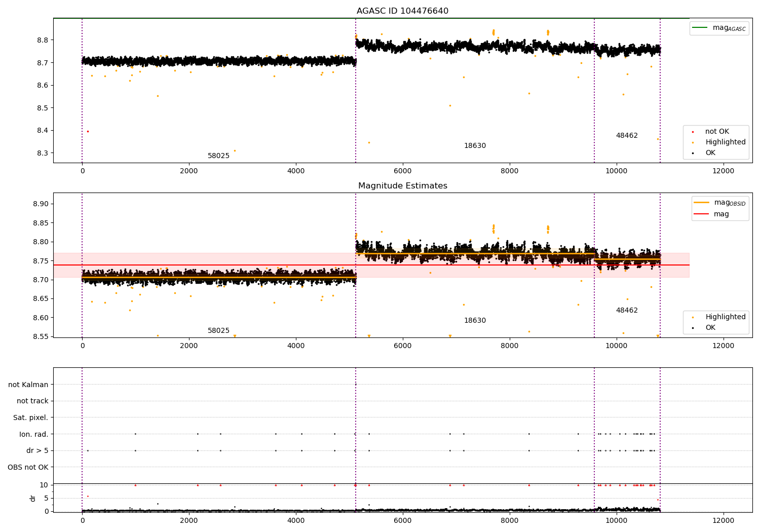Click the 8.4 y-axis tick in top plot
The image size is (760, 532).
43,130
